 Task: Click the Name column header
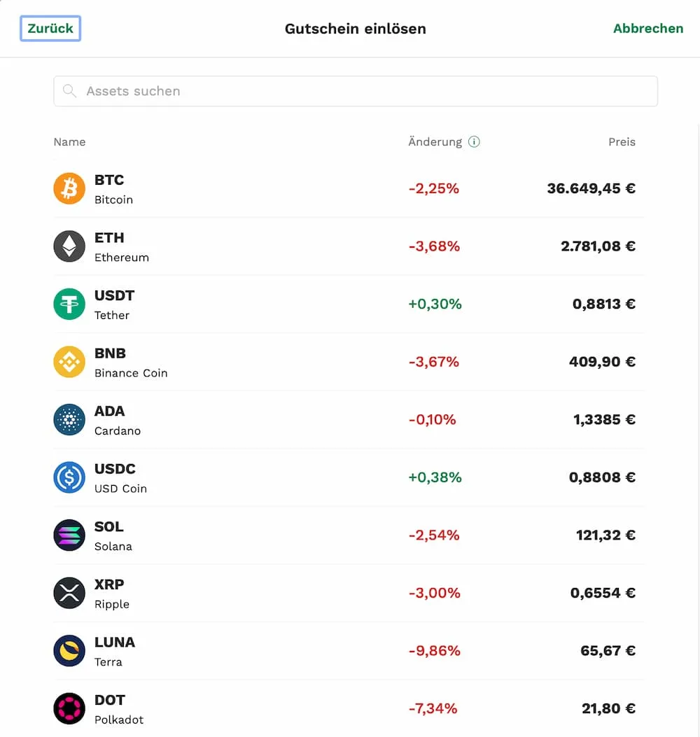(69, 142)
